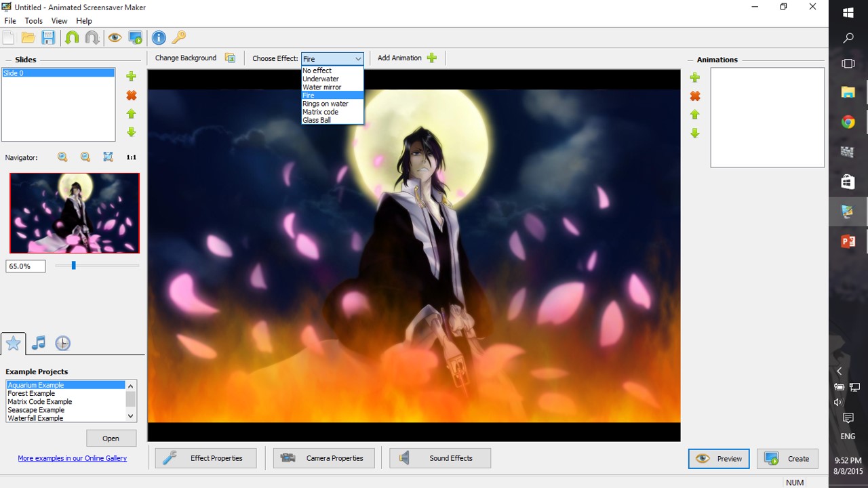868x488 pixels.
Task: Add a new slide with green plus
Action: [132, 77]
